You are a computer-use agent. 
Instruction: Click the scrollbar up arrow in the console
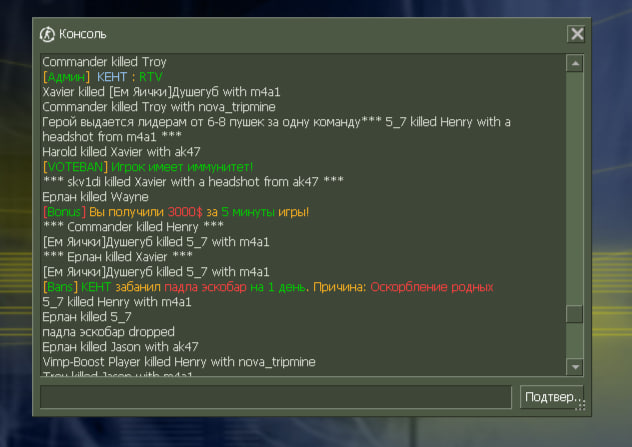coord(575,63)
